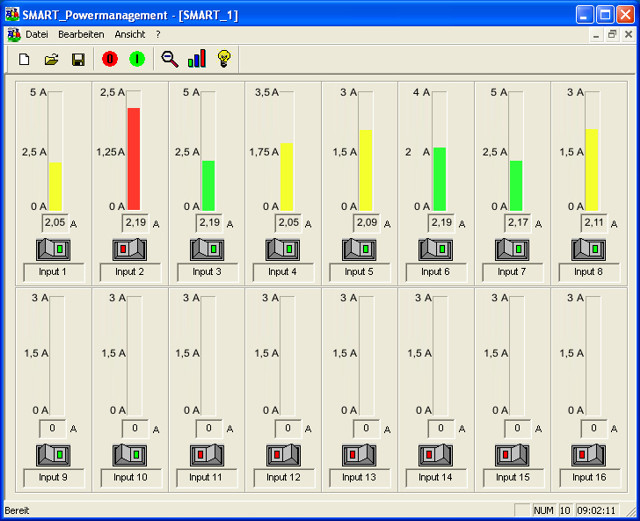640x521 pixels.
Task: Open the Datei menu
Action: click(x=36, y=34)
